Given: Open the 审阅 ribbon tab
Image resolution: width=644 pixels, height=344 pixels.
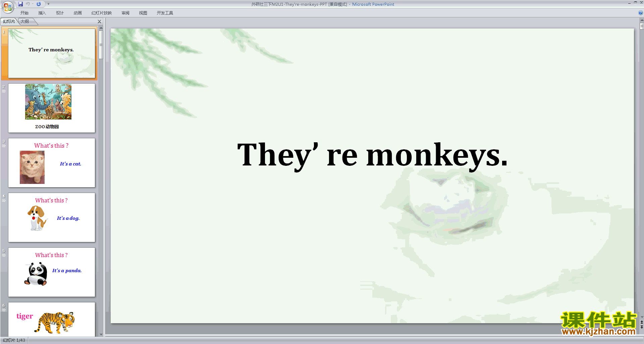Looking at the screenshot, I should [125, 13].
